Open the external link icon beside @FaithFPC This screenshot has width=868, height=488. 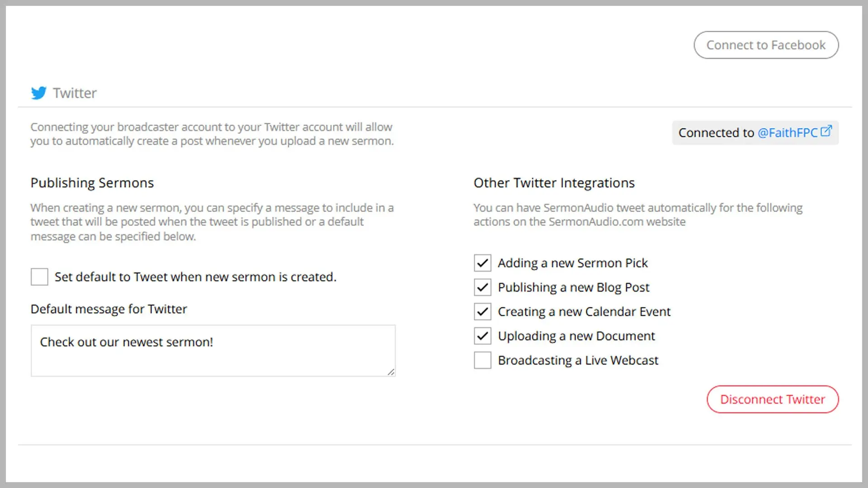click(x=826, y=131)
